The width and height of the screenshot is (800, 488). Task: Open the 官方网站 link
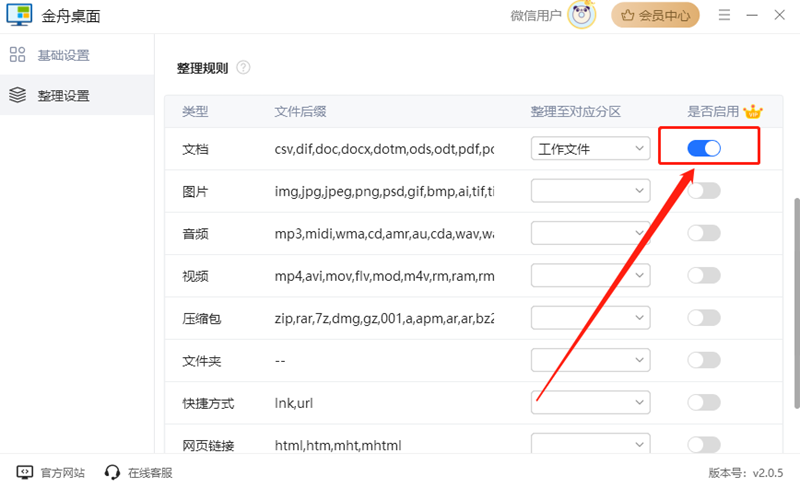point(63,473)
